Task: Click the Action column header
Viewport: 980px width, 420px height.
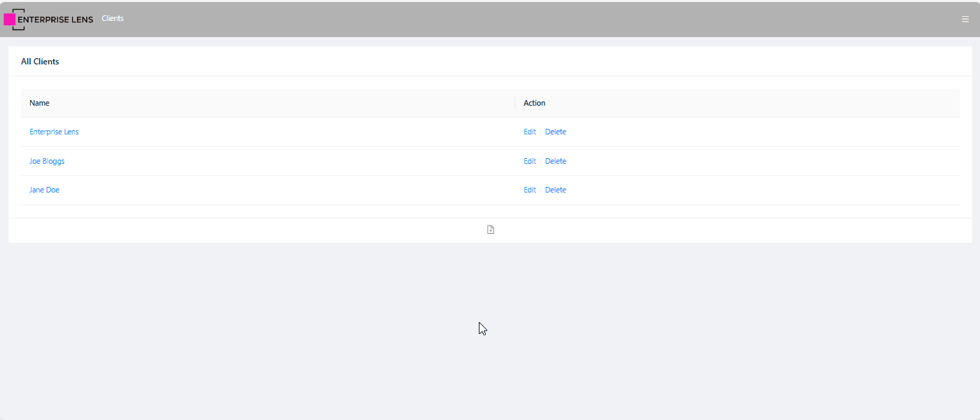Action: click(x=534, y=103)
